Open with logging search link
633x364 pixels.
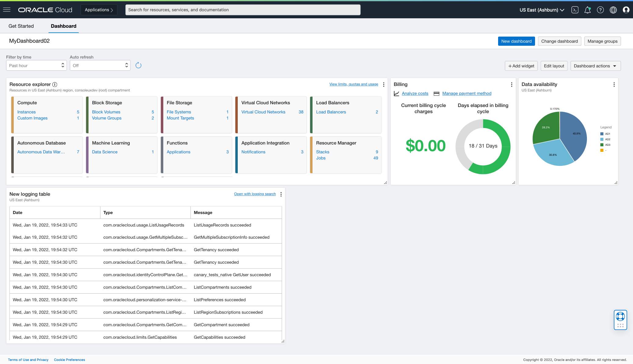[x=255, y=194]
